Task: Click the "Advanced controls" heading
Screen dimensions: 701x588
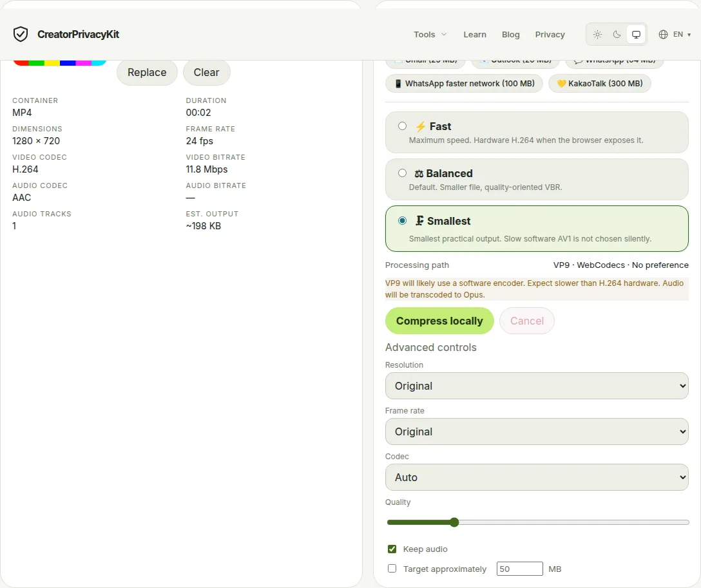Action: tap(431, 347)
